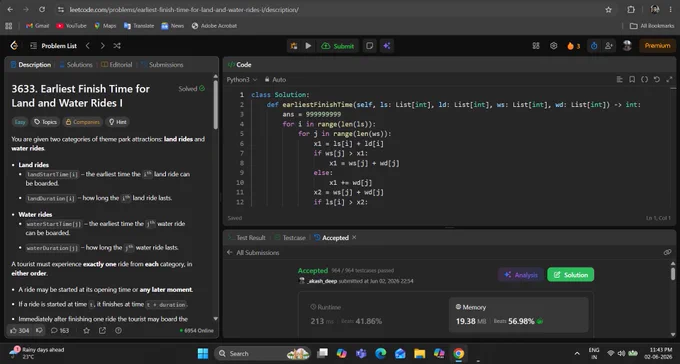Open the help question mark icon
Image resolution: width=680 pixels, height=364 pixels.
pyautogui.click(x=118, y=331)
